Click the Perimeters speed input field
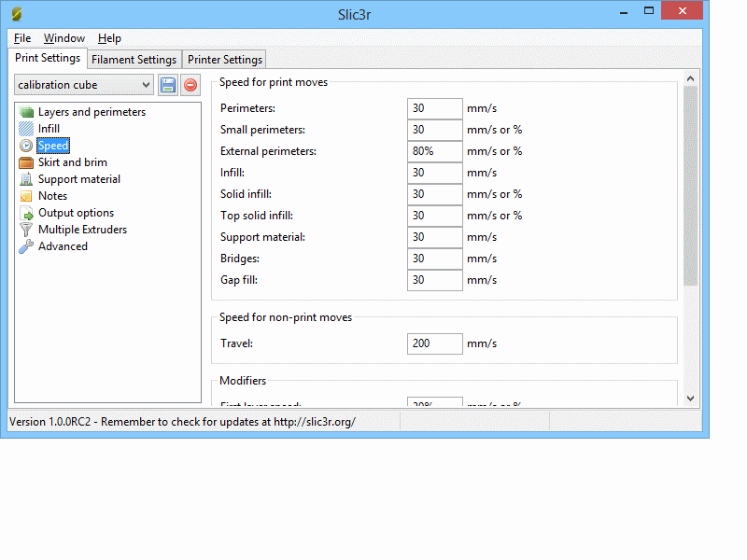 click(434, 108)
